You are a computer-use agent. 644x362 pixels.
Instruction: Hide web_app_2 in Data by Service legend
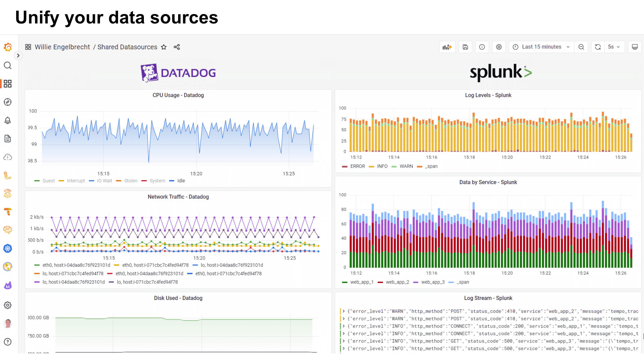tap(397, 282)
